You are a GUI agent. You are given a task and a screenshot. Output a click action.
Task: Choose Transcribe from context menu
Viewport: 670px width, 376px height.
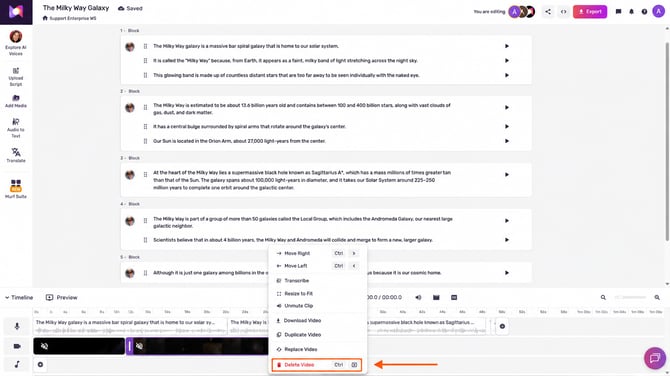[x=317, y=281]
